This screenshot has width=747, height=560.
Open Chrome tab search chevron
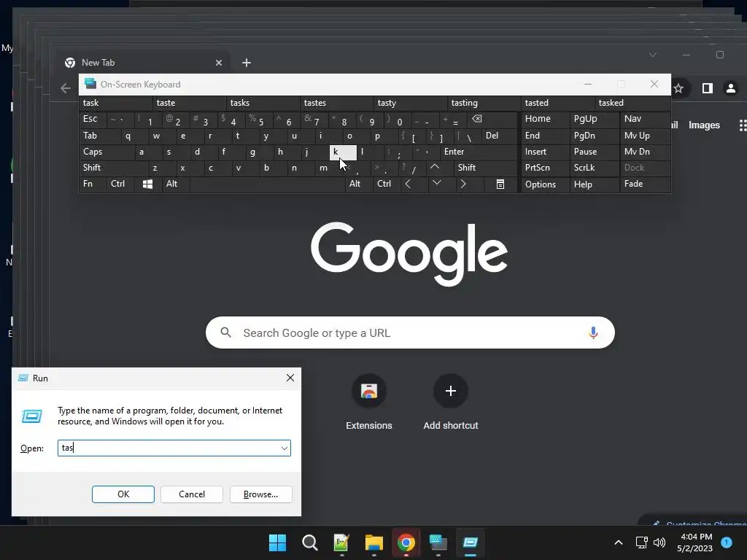point(653,55)
